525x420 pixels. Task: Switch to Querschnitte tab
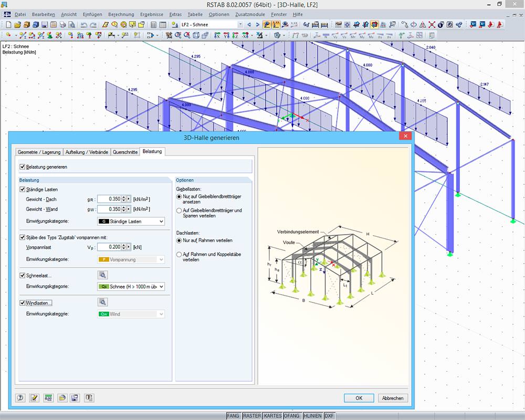tap(125, 152)
